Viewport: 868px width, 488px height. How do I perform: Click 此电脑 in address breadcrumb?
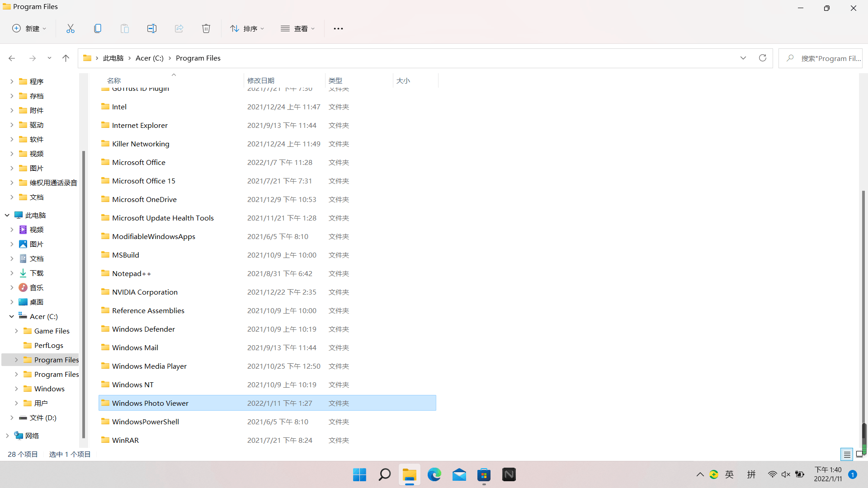113,58
